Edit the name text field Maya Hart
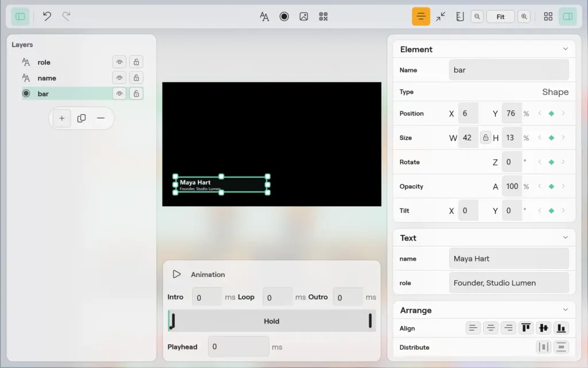588x368 pixels. pos(509,259)
